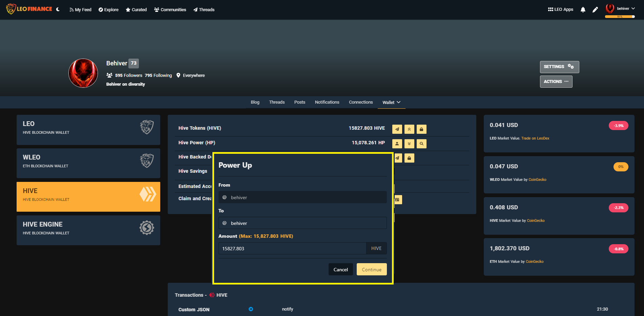
Task: Open the Explore page
Action: tap(108, 9)
